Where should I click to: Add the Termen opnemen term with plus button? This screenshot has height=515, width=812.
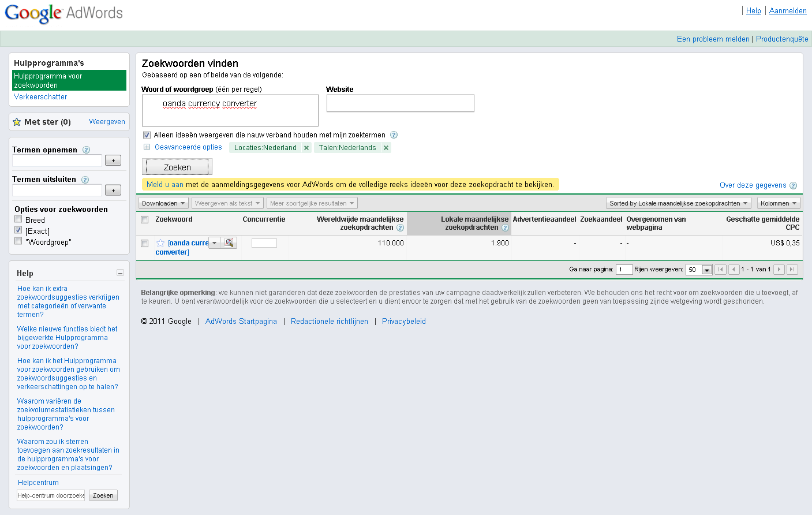(x=113, y=161)
